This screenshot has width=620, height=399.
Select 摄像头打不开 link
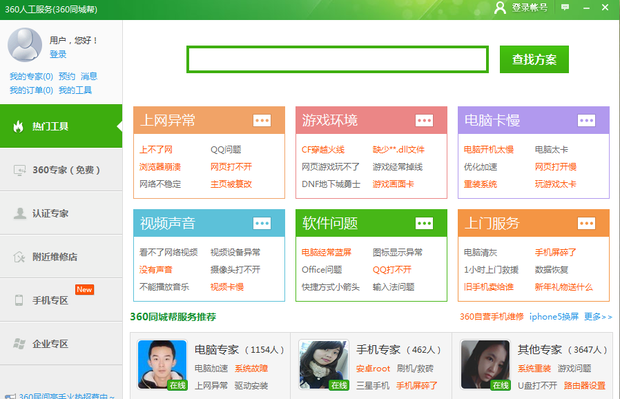click(235, 270)
